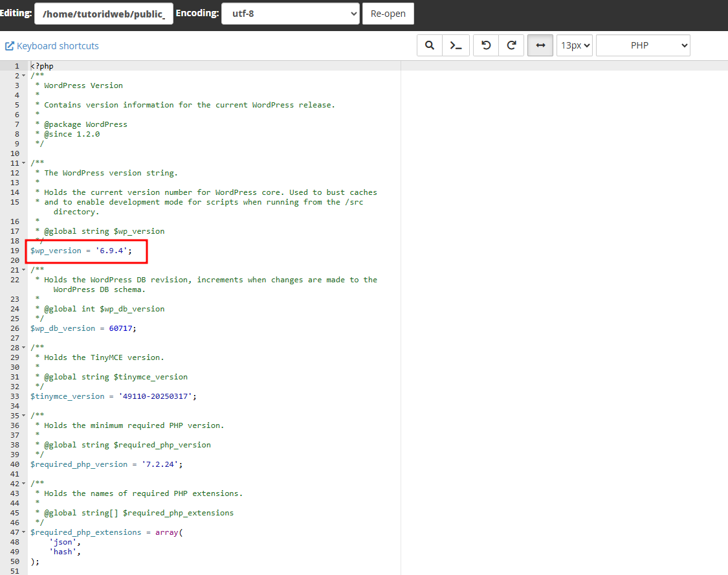
Task: Click the $required_php_version variable on line 40
Action: pyautogui.click(x=79, y=464)
